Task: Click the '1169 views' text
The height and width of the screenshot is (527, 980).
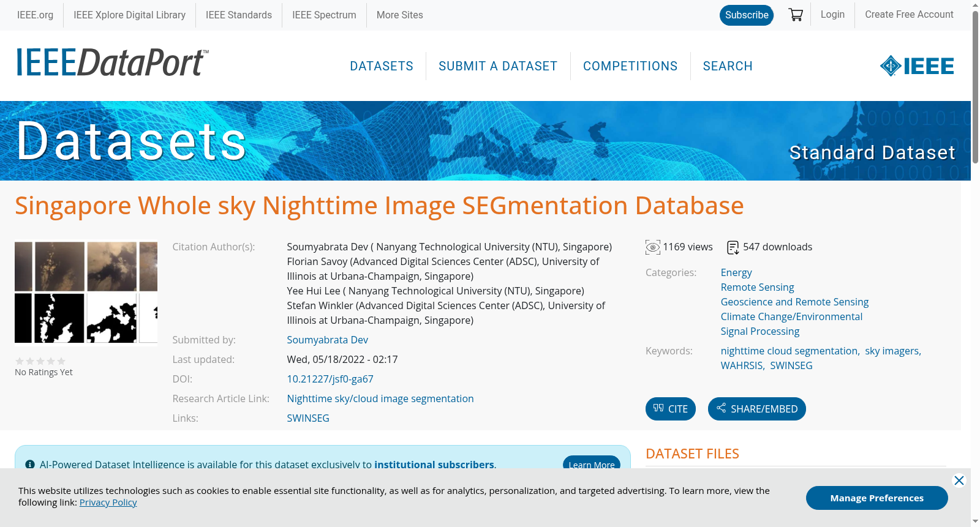Action: point(688,247)
